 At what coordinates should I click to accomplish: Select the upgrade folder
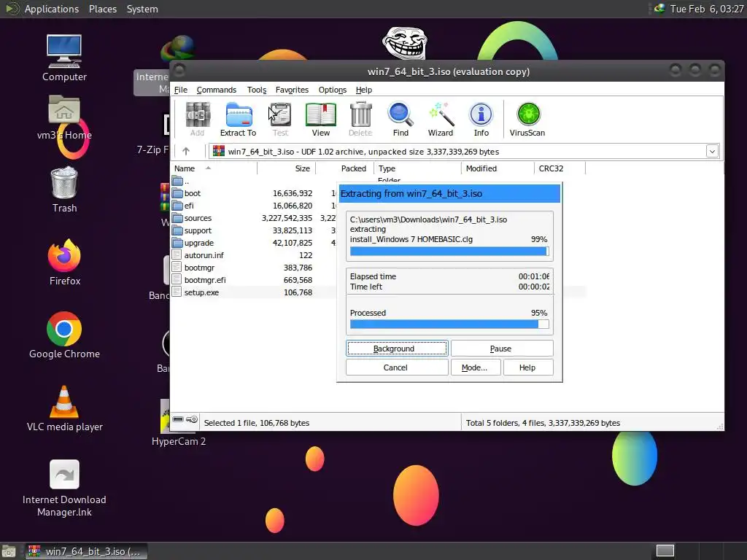[253, 243]
